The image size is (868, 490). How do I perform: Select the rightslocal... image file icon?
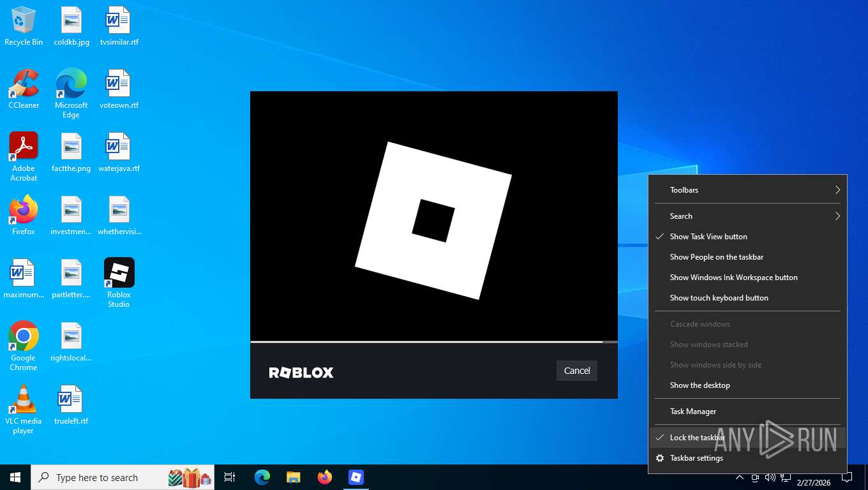tap(71, 342)
